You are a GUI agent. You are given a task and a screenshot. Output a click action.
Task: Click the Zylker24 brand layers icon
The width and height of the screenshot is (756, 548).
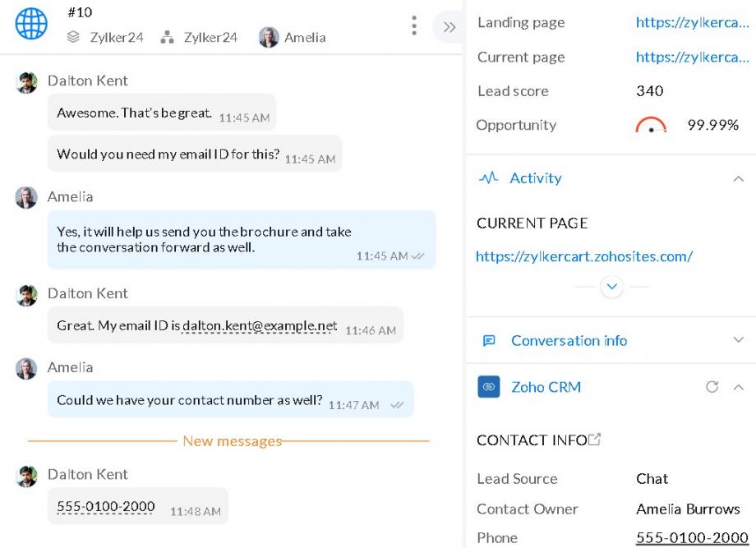(x=73, y=37)
